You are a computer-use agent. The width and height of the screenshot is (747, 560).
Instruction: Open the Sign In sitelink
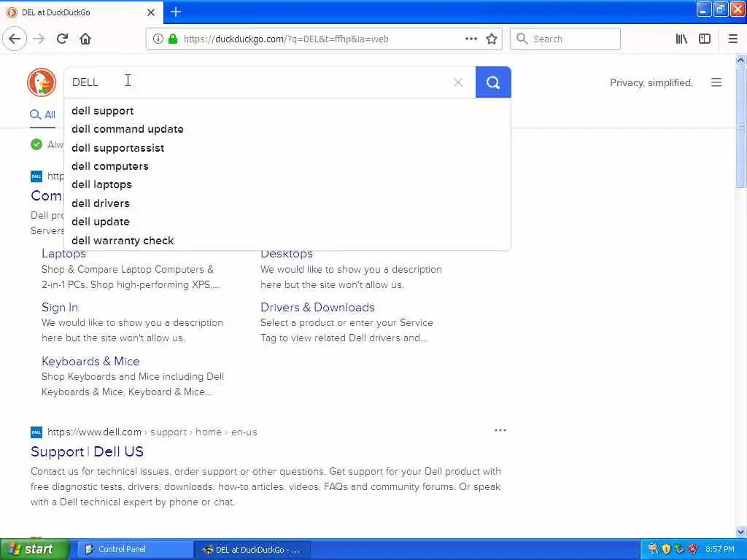coord(60,307)
